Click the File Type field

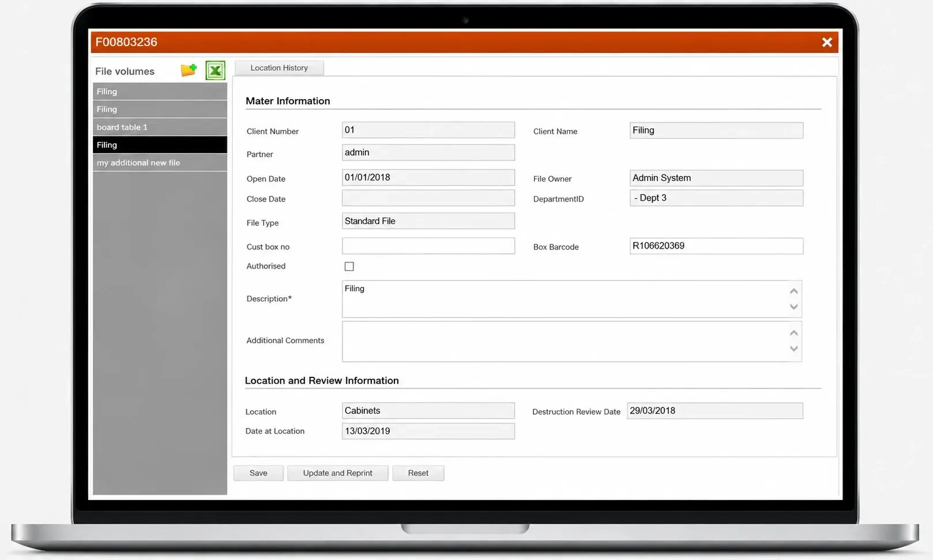(428, 221)
